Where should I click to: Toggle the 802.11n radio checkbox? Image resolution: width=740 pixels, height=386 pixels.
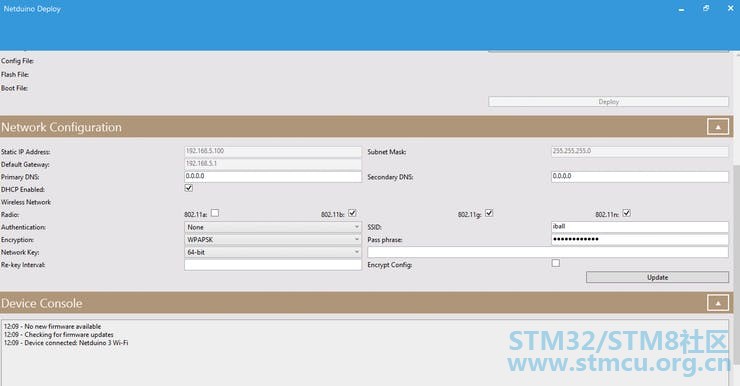(626, 213)
